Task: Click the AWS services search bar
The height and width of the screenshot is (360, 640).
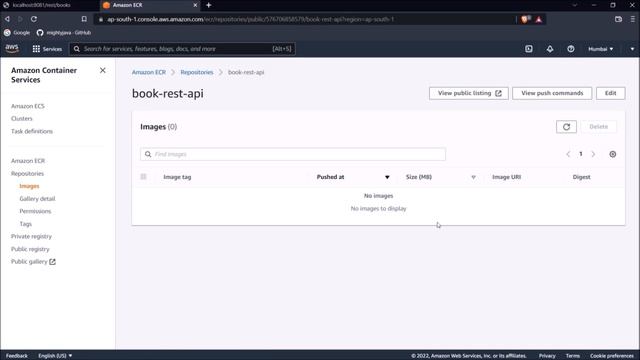Action: 182,49
